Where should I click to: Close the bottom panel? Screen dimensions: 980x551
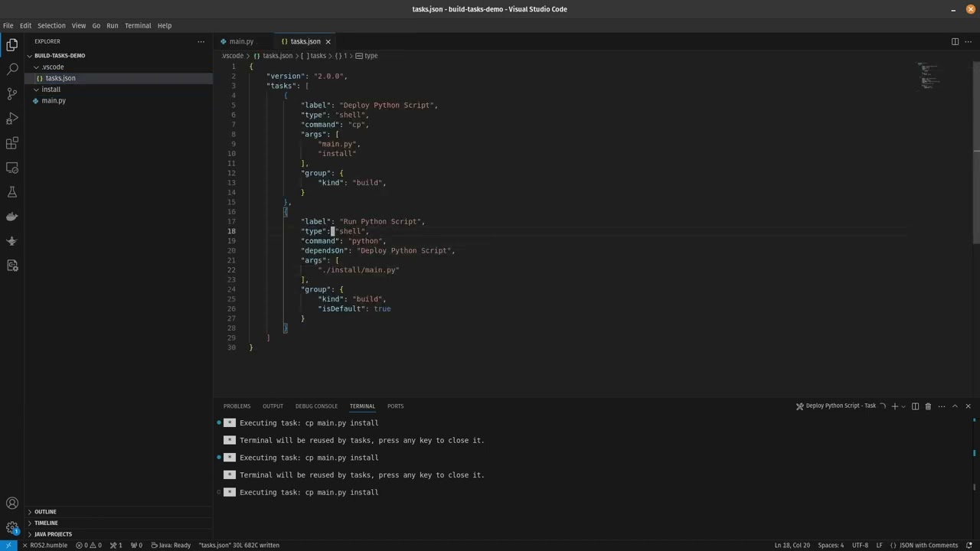click(968, 406)
